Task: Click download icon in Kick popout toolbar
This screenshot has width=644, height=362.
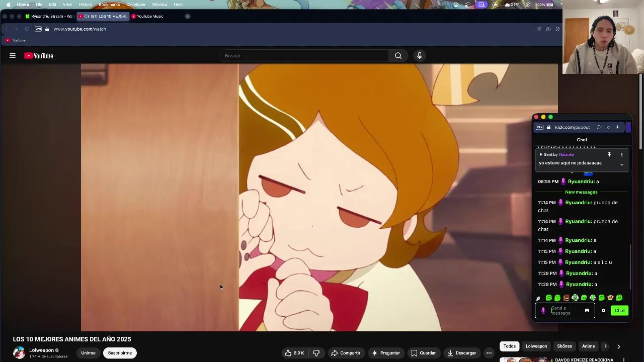Action: [x=617, y=127]
